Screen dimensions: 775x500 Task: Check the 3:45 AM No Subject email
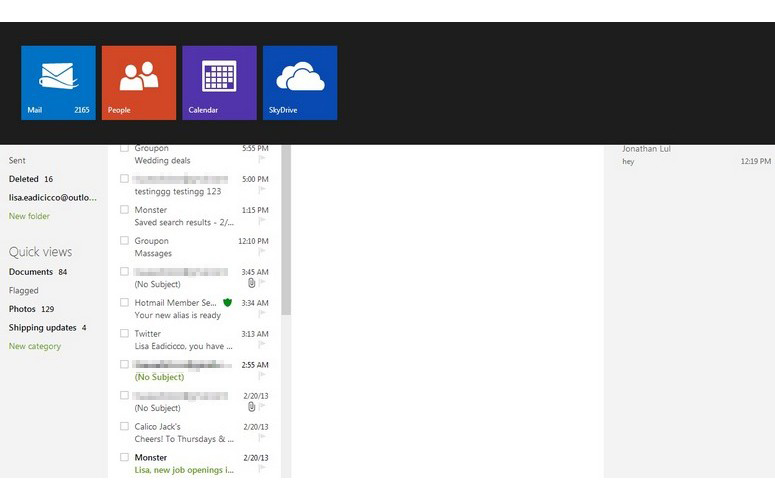(124, 271)
